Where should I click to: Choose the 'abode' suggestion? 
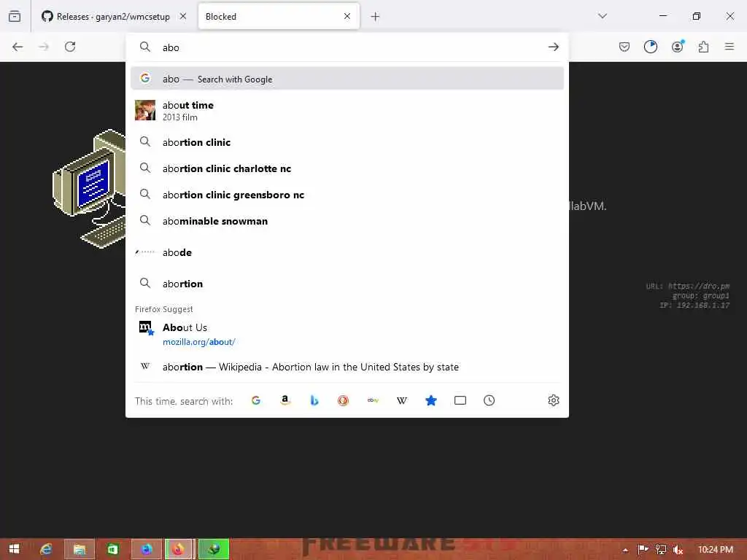(347, 252)
